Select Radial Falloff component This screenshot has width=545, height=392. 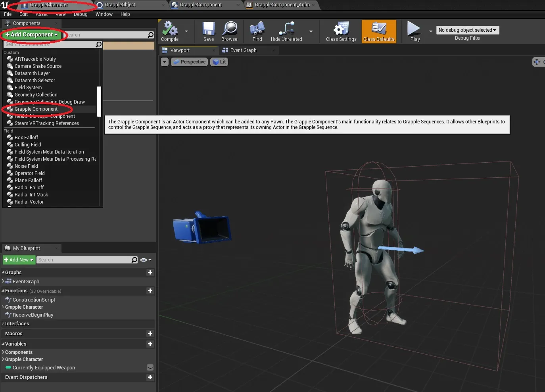[x=29, y=188]
